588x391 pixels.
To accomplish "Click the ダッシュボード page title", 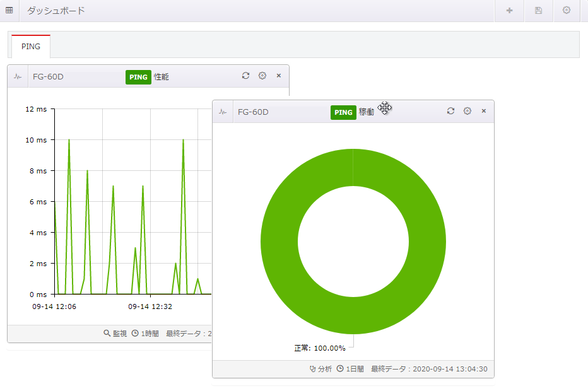I will click(x=56, y=11).
